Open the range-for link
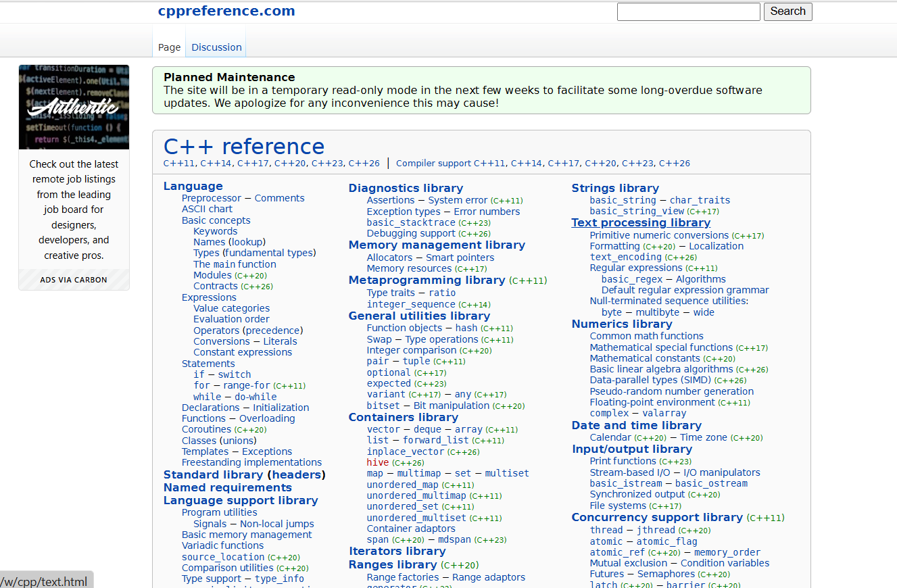The image size is (897, 588). [247, 385]
